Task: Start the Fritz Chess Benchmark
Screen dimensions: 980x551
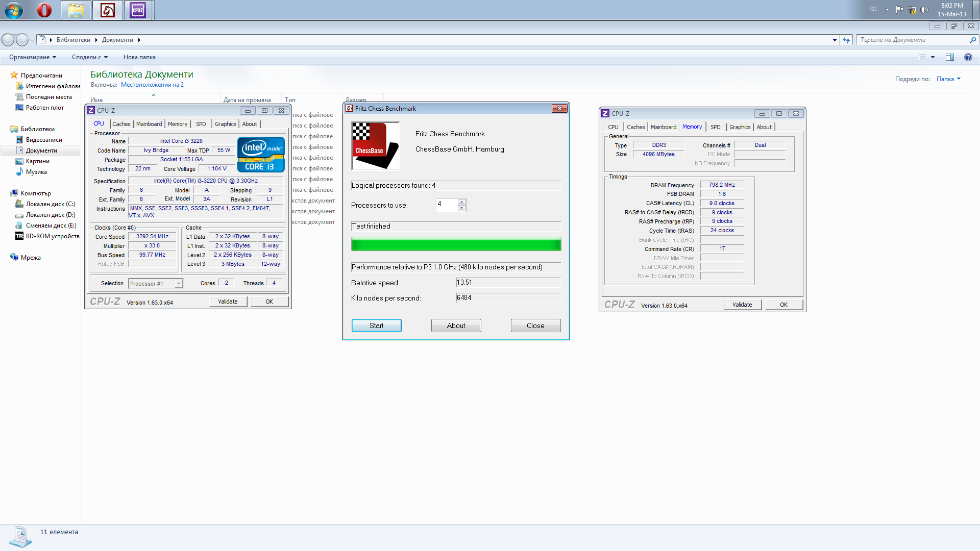Action: coord(376,325)
